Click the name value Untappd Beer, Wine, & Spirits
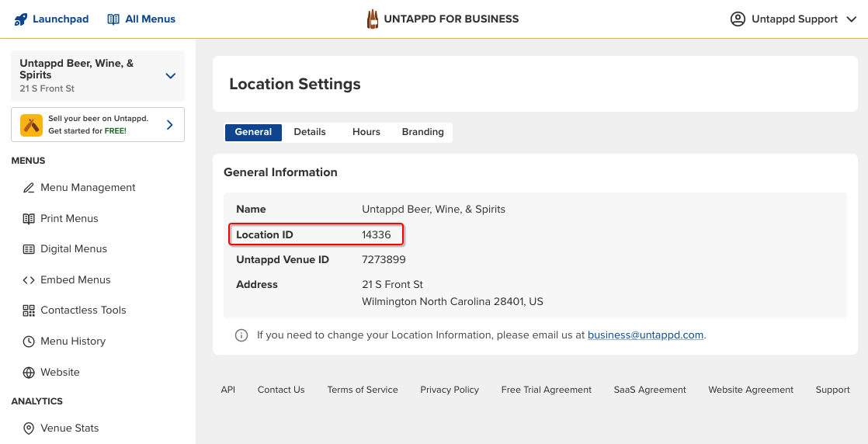This screenshot has width=868, height=444. pyautogui.click(x=433, y=210)
